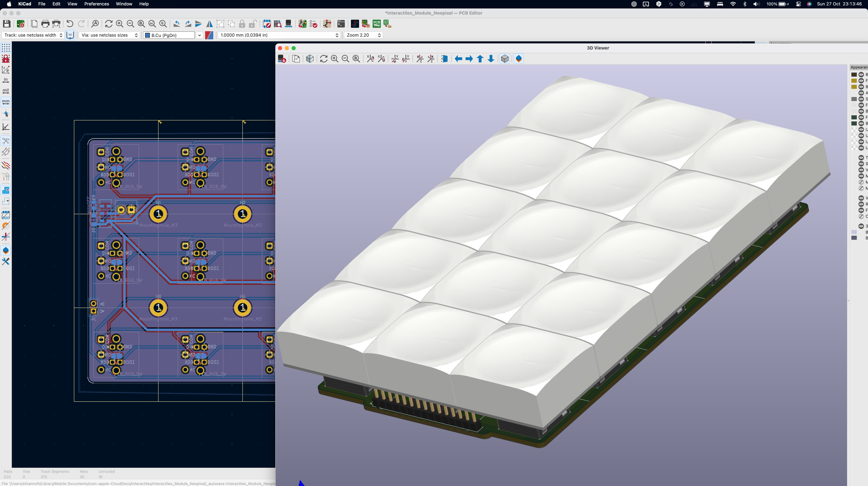Rotate Z clockwise in the 3D Viewer

point(420,59)
